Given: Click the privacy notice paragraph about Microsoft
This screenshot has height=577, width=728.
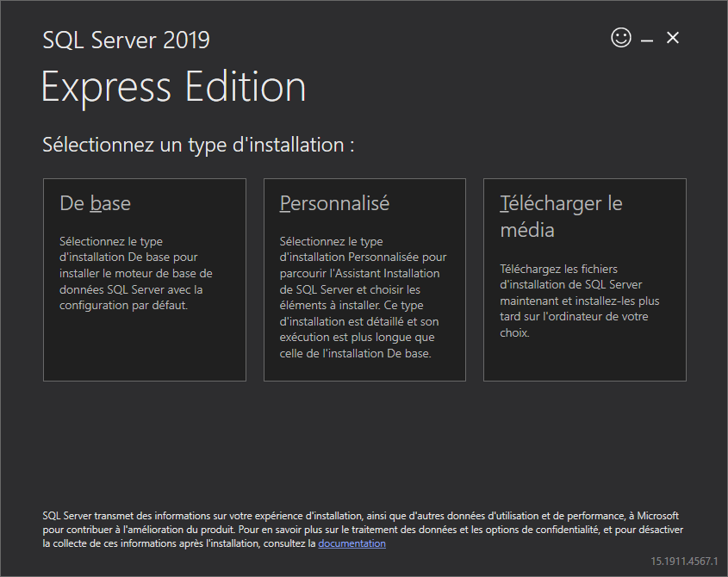Looking at the screenshot, I should (x=363, y=530).
